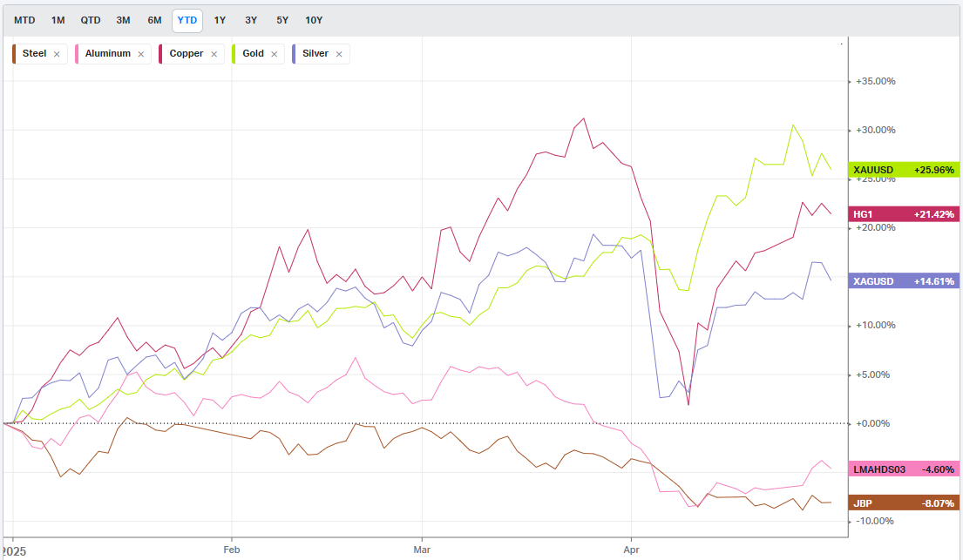Click the LMAHDS03 -4.60% price label
Image resolution: width=963 pixels, height=560 pixels.
pos(904,469)
